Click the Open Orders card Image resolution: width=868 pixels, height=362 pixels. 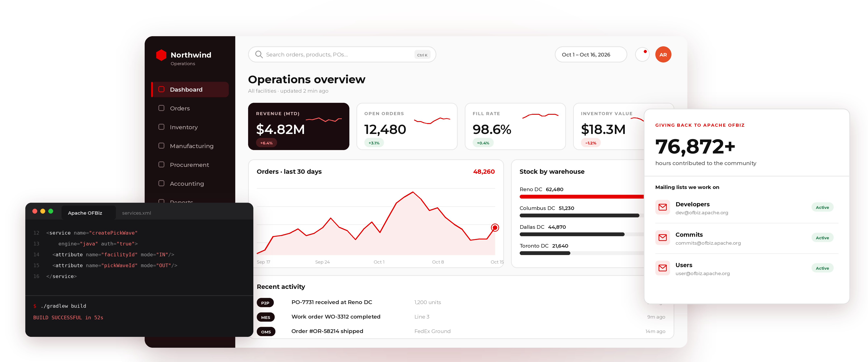407,127
